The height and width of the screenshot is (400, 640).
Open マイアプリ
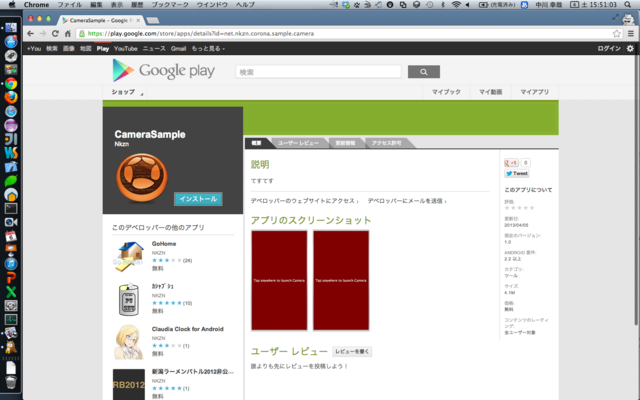pyautogui.click(x=534, y=92)
